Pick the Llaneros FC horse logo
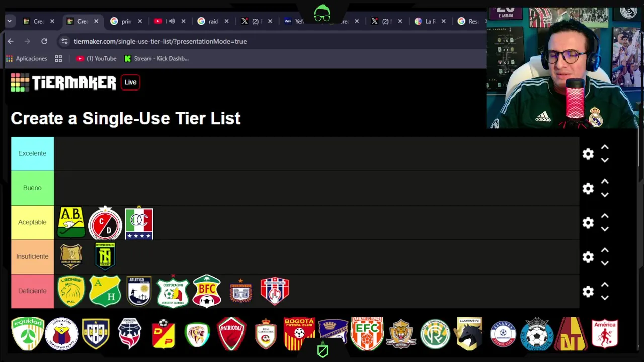Image resolution: width=644 pixels, height=362 pixels. [469, 333]
